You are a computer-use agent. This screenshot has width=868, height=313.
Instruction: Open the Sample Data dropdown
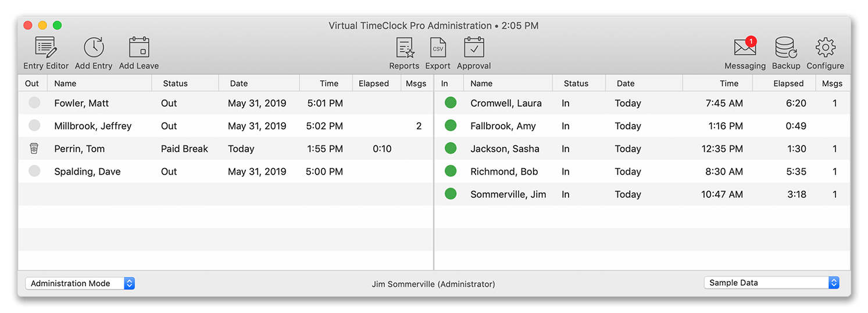(771, 283)
